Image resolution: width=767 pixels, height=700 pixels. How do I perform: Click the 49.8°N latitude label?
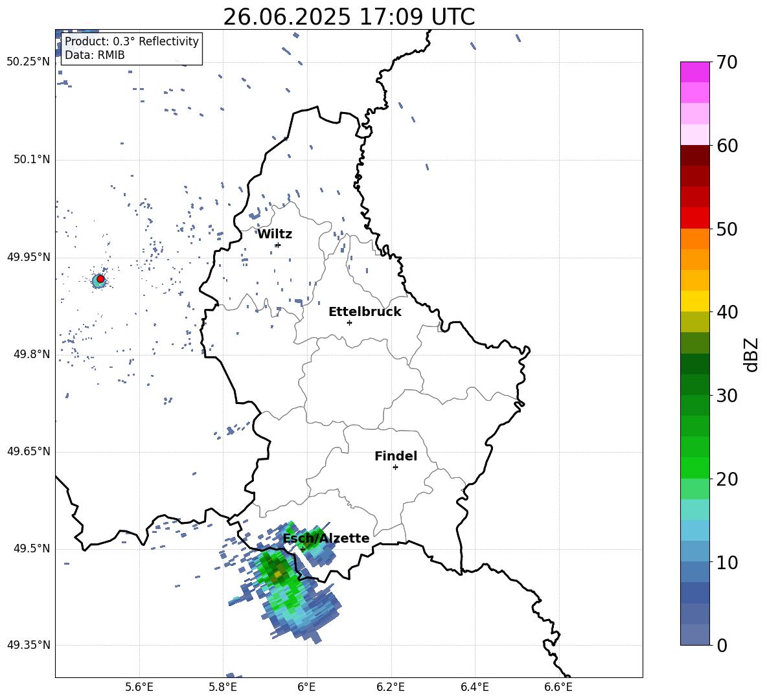(32, 354)
